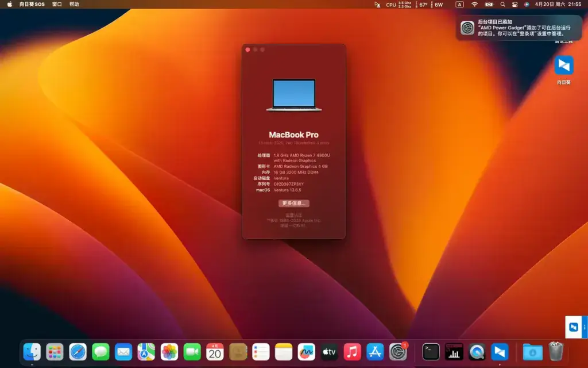Click the 67° temperature menu bar item
The image size is (588, 368).
(421, 5)
